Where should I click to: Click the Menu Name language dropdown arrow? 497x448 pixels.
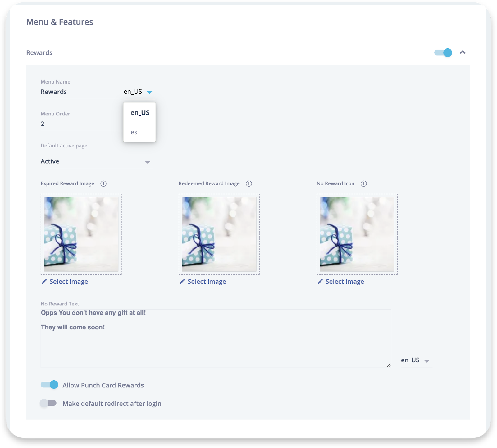[149, 92]
